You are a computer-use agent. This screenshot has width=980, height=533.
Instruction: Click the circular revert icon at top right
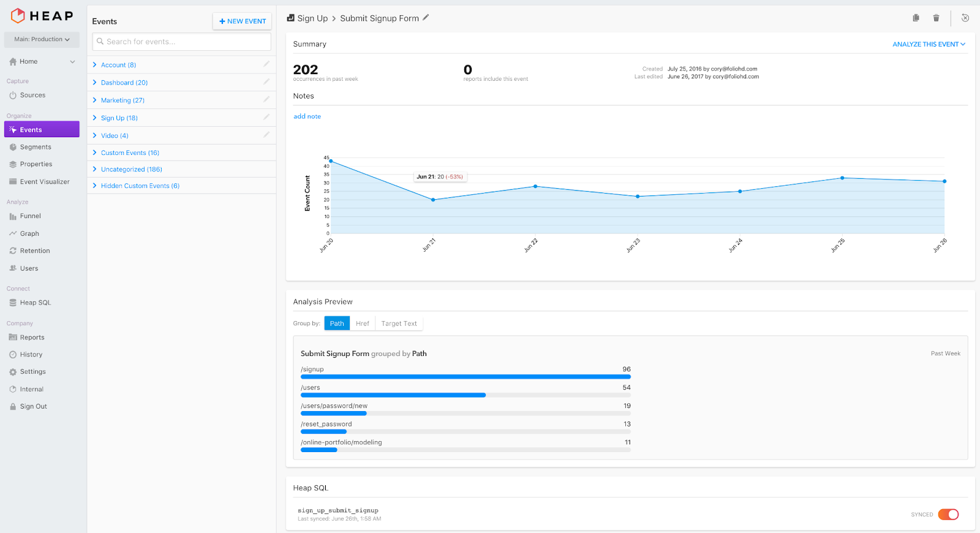coord(965,18)
